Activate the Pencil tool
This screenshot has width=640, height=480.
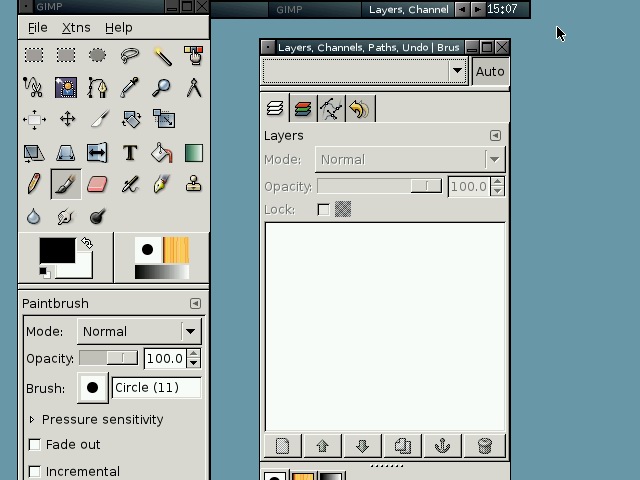pos(34,185)
